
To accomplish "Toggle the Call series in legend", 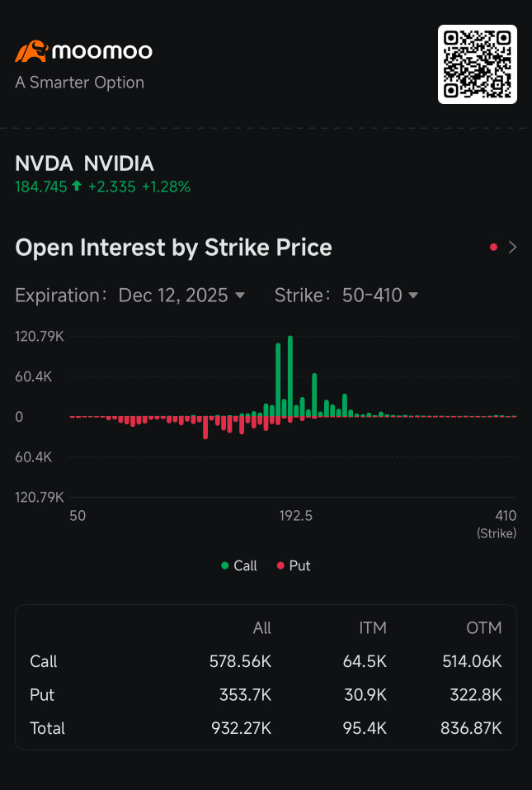I will [239, 565].
